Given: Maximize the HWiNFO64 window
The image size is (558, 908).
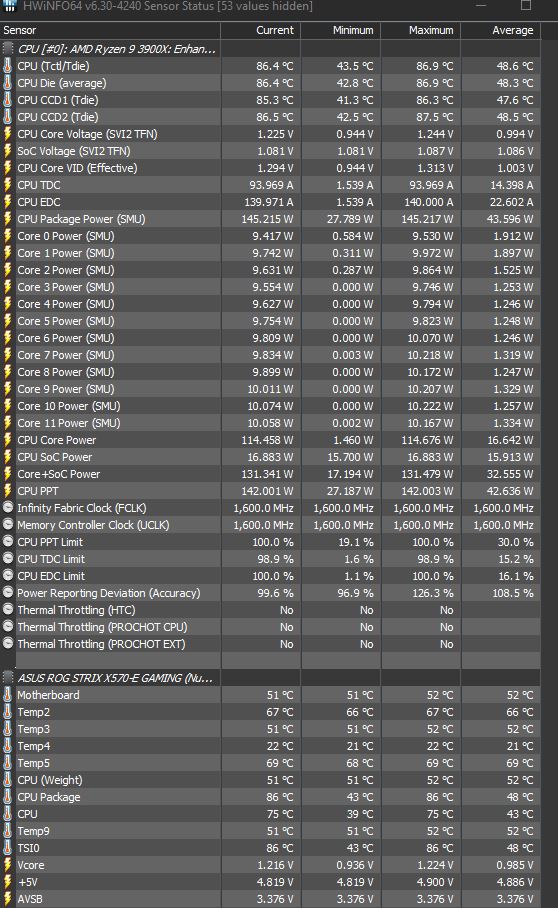Looking at the screenshot, I should tap(526, 6).
